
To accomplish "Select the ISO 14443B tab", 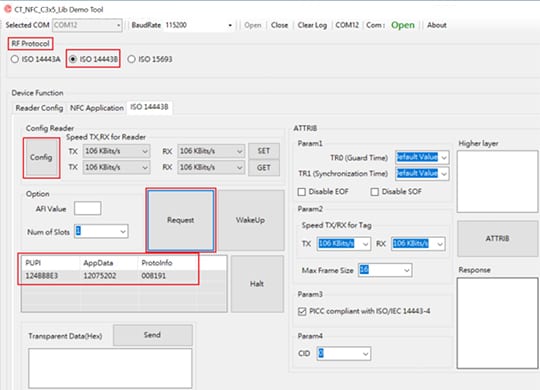I will pos(149,107).
